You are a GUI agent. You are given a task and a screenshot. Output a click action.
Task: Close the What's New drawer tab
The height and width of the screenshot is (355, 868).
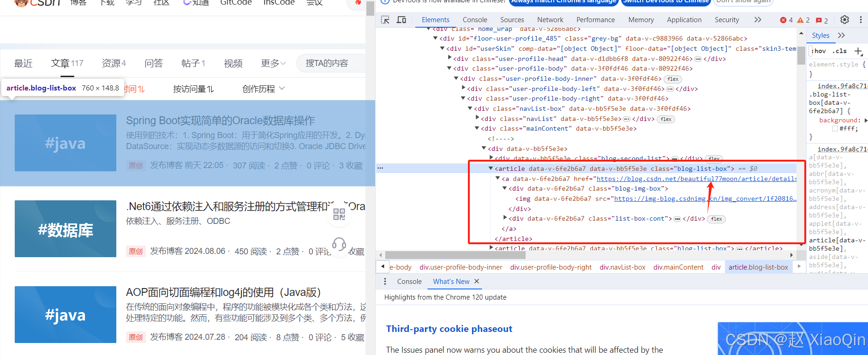477,281
